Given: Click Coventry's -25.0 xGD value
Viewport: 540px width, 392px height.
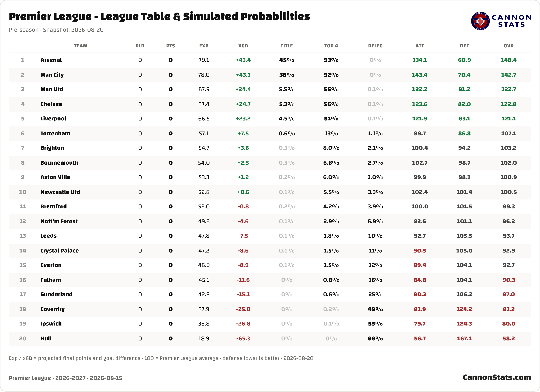Looking at the screenshot, I should coord(243,309).
